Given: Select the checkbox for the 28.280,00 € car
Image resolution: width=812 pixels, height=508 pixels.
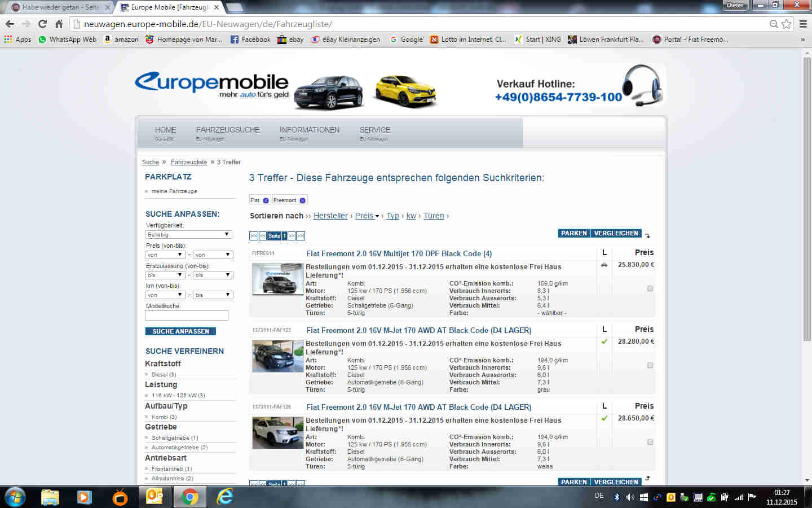Looking at the screenshot, I should click(650, 365).
